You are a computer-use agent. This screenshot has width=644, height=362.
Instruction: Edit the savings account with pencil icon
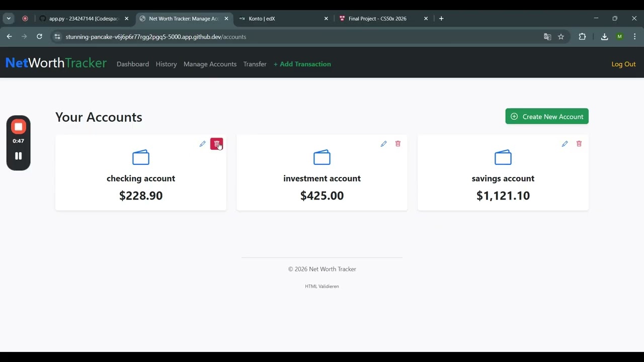(565, 144)
